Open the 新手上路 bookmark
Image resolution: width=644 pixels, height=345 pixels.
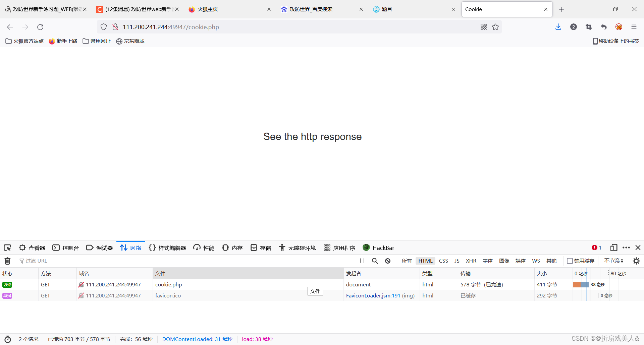63,41
